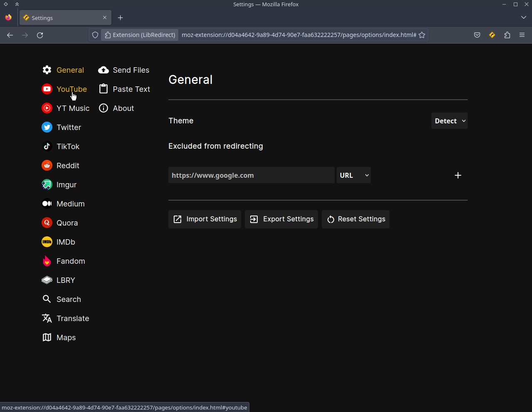Click the Translate language icon
The width and height of the screenshot is (532, 412).
(x=47, y=318)
